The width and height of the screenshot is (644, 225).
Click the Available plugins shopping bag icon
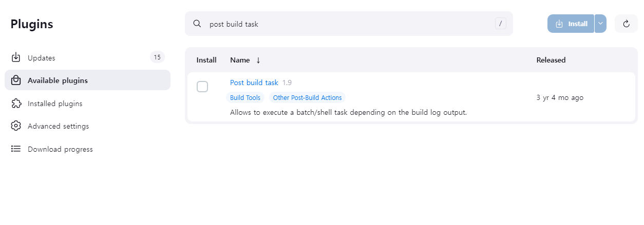click(x=16, y=80)
